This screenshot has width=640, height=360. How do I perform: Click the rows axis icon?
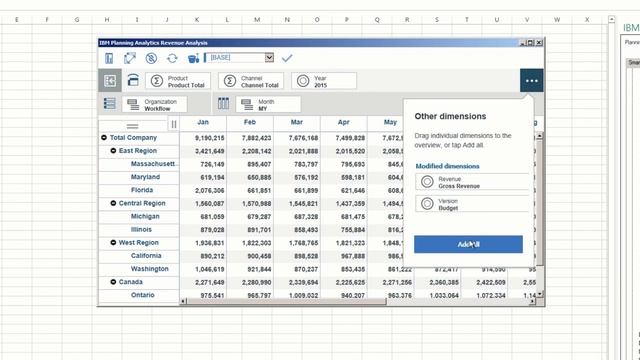coord(109,103)
